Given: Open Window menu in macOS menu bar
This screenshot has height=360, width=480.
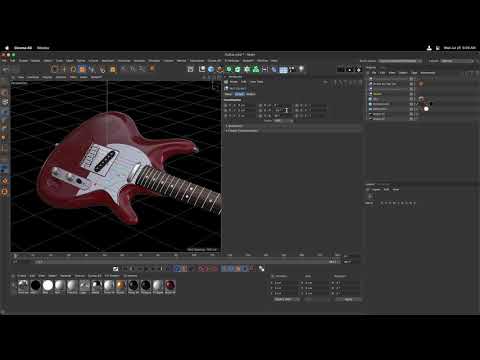Looking at the screenshot, I should pyautogui.click(x=43, y=48).
